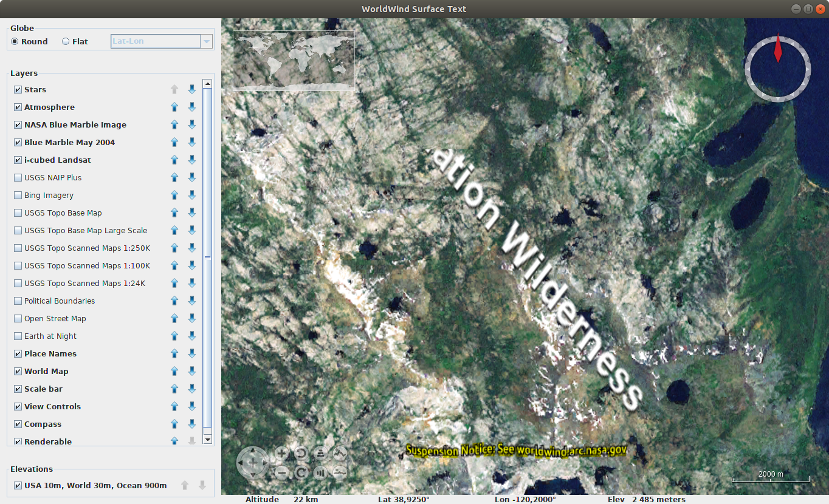Click the layers list scrollbar thumb
Viewport: 829px width, 504px height.
pyautogui.click(x=207, y=257)
